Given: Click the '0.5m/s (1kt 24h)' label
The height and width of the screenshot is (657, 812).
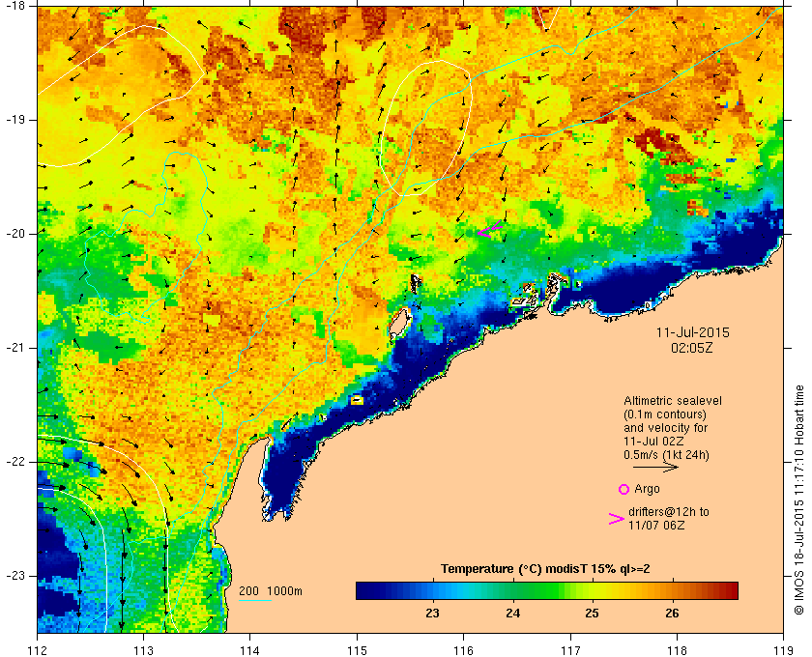Looking at the screenshot, I should pos(666,455).
